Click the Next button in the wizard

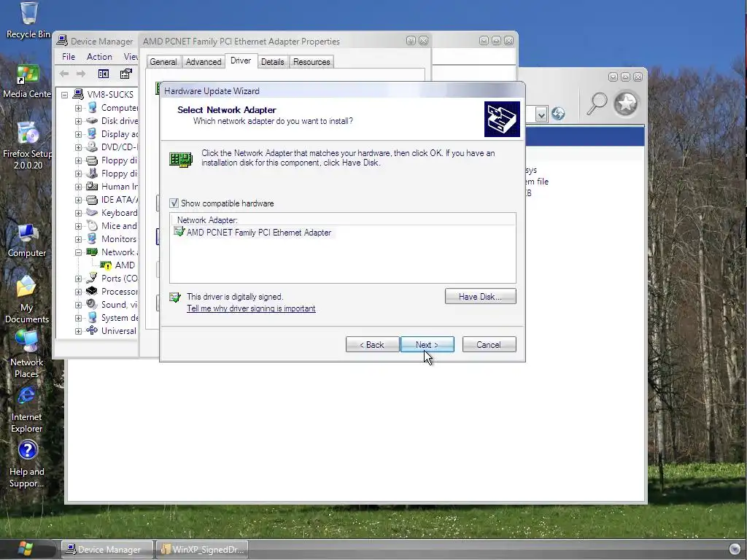pyautogui.click(x=427, y=345)
